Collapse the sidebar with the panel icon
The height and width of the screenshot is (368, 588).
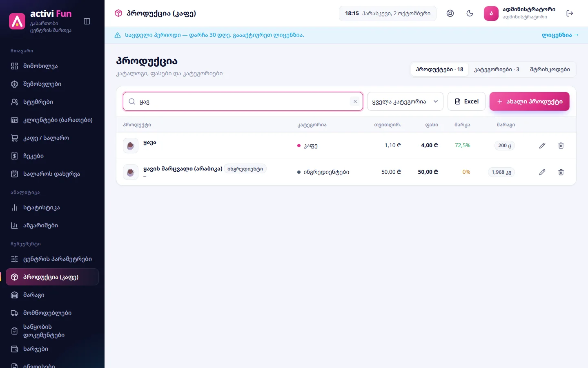[x=87, y=21]
